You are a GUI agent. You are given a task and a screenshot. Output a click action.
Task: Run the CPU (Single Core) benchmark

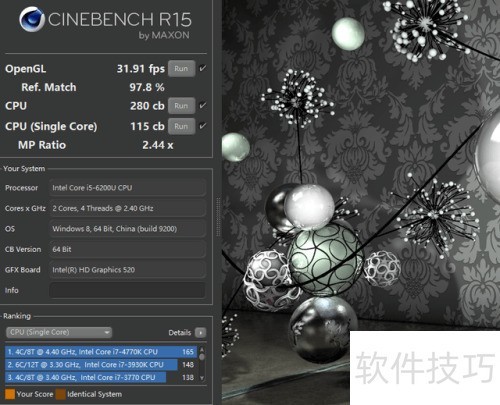coord(181,126)
